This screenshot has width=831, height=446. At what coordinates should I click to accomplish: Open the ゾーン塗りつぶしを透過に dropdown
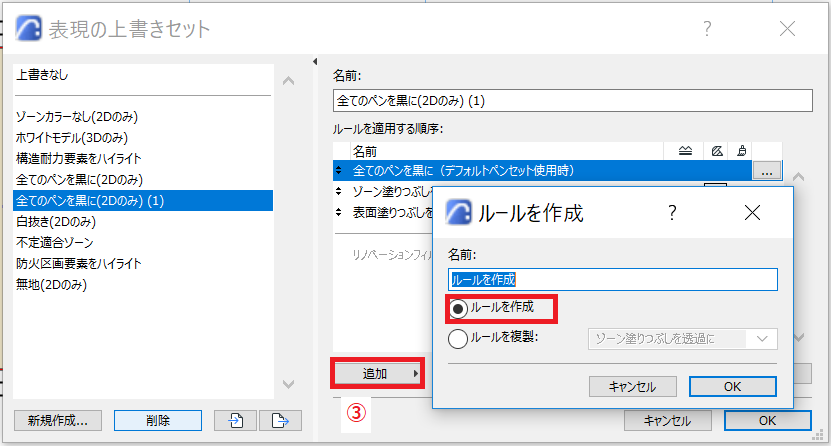click(683, 339)
